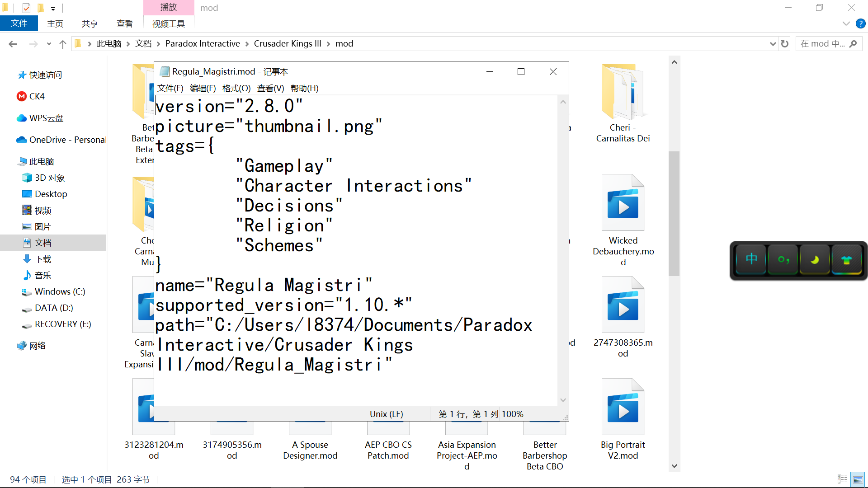
Task: Open the IME skin shirt icon
Action: (846, 259)
